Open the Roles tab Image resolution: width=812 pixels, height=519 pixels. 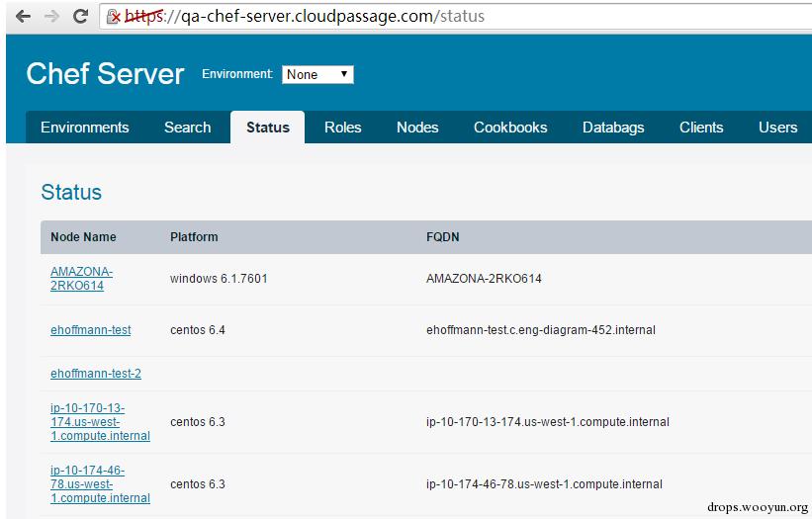click(x=343, y=128)
